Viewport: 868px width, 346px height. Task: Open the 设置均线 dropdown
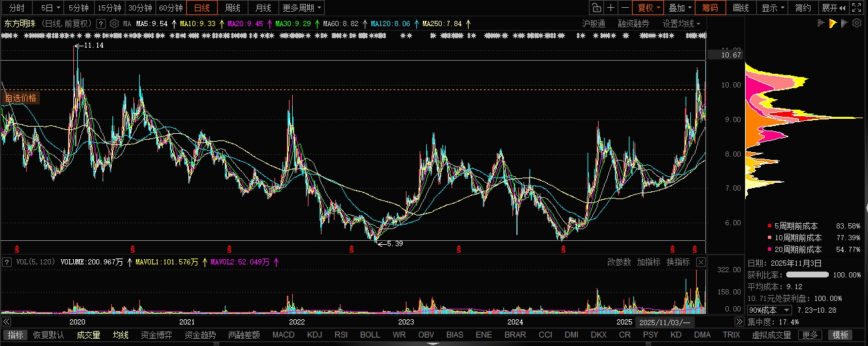(681, 24)
